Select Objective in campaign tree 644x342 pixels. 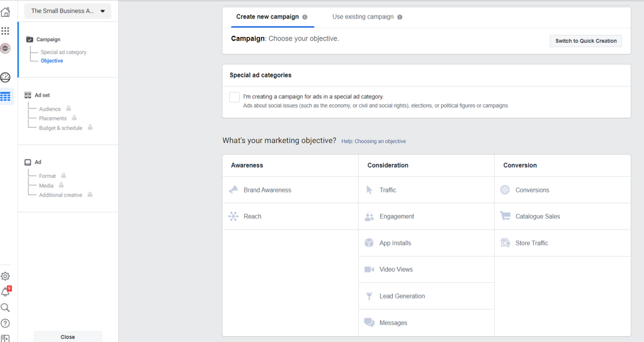[x=52, y=61]
